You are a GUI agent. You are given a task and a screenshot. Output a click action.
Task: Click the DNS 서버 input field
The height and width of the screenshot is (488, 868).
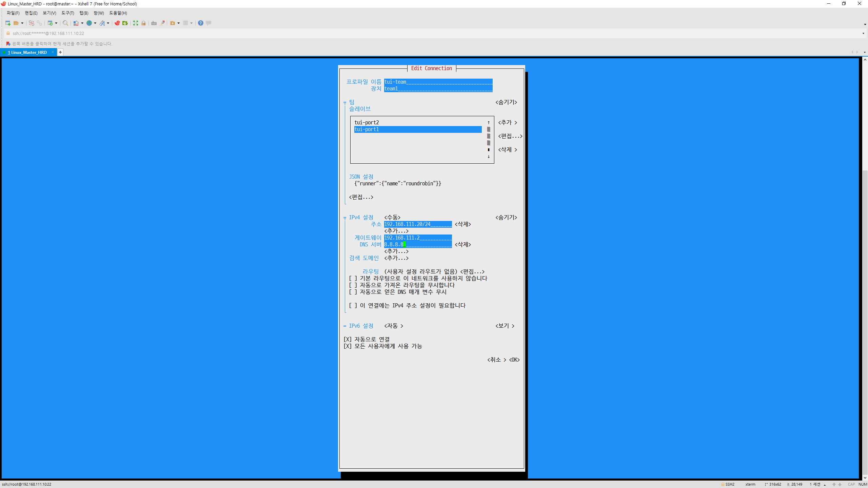point(418,244)
